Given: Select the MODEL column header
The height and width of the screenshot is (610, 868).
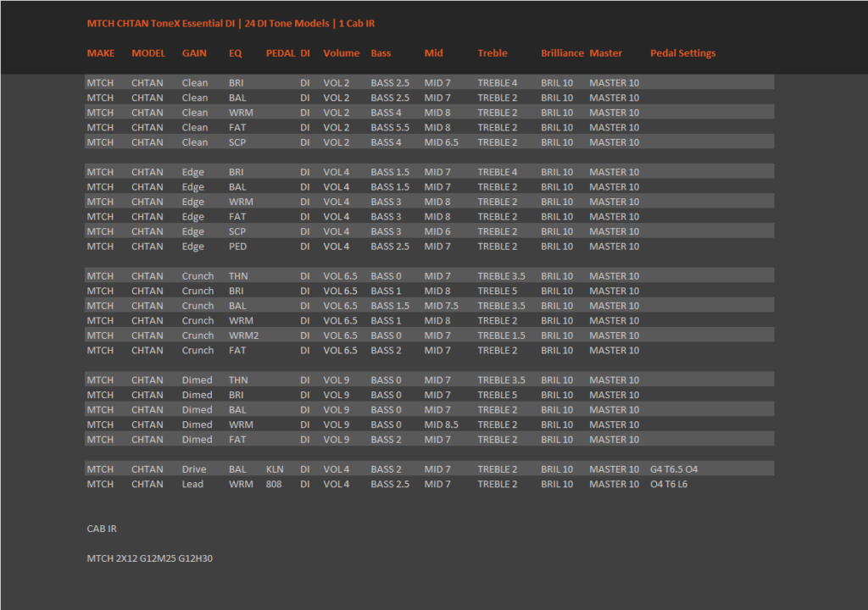Looking at the screenshot, I should (148, 53).
